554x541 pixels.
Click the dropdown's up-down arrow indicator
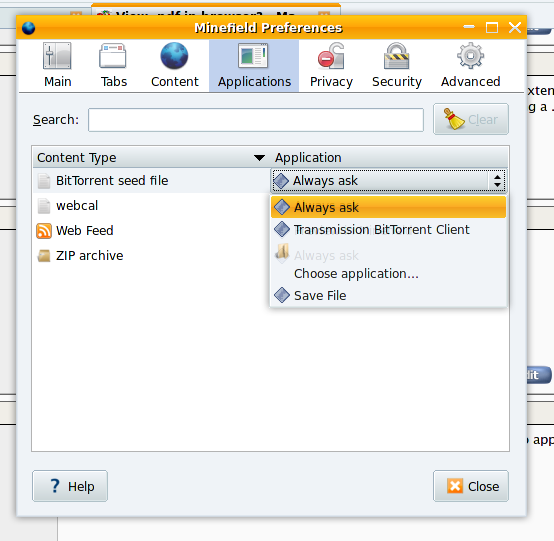point(497,181)
